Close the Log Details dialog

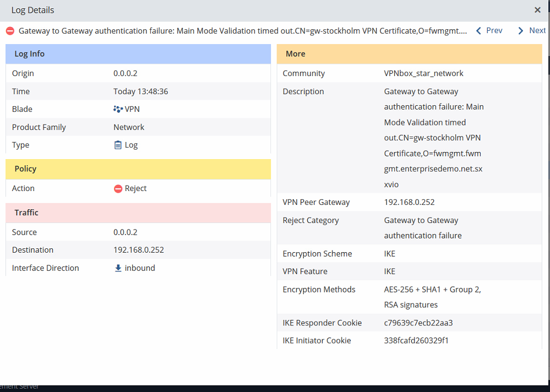(537, 10)
